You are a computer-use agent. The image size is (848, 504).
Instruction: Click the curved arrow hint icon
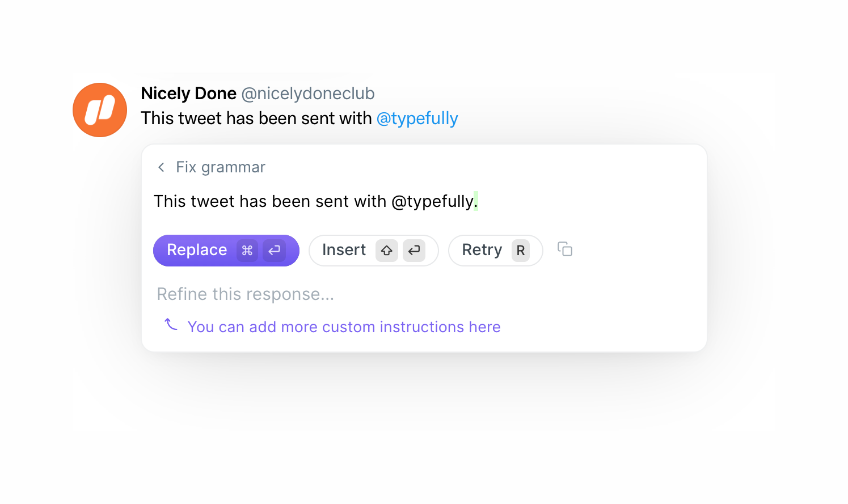pos(171,324)
